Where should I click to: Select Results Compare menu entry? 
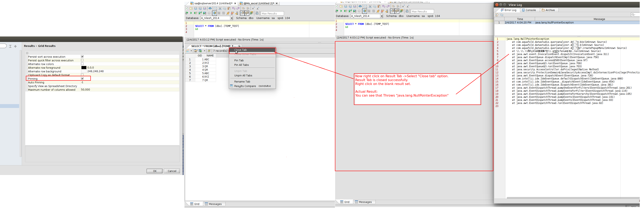(x=252, y=86)
